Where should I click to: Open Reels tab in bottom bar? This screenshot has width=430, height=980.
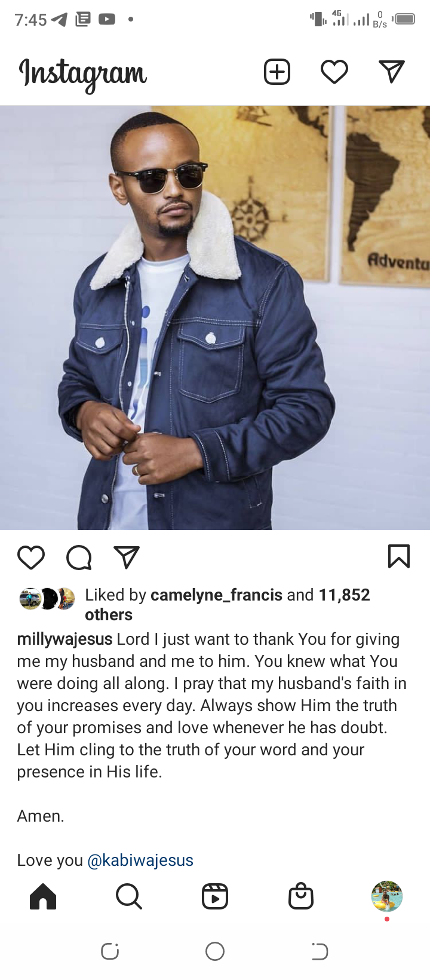[x=215, y=896]
